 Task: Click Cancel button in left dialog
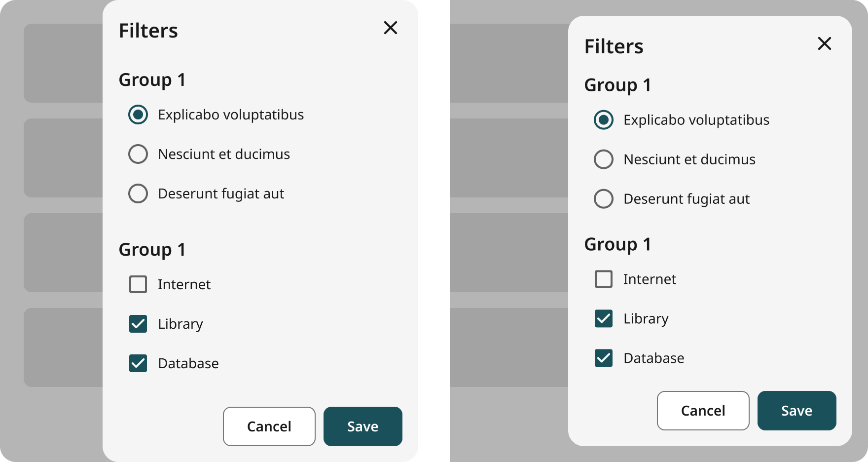(269, 426)
